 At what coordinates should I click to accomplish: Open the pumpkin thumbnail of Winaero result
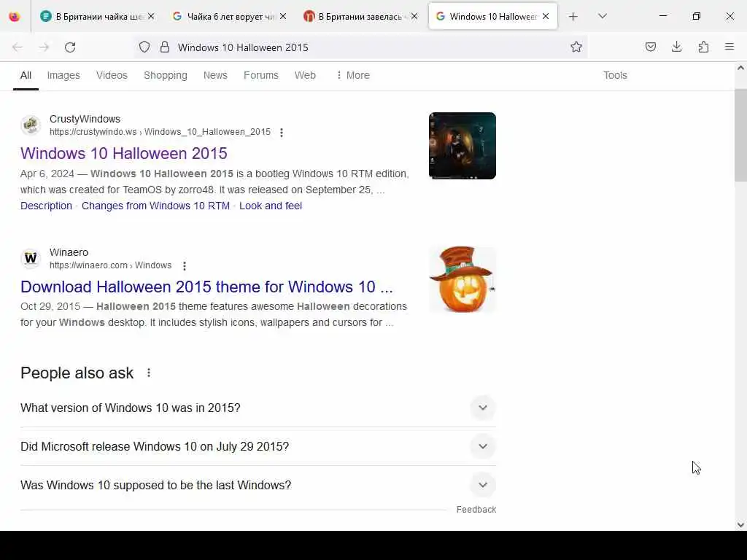(462, 279)
